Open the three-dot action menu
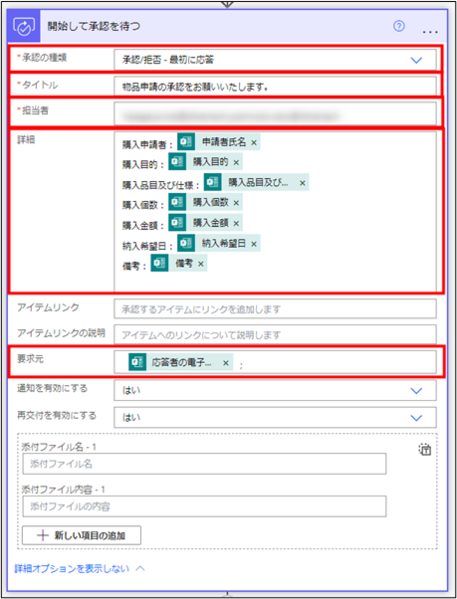The image size is (457, 599). point(430,32)
